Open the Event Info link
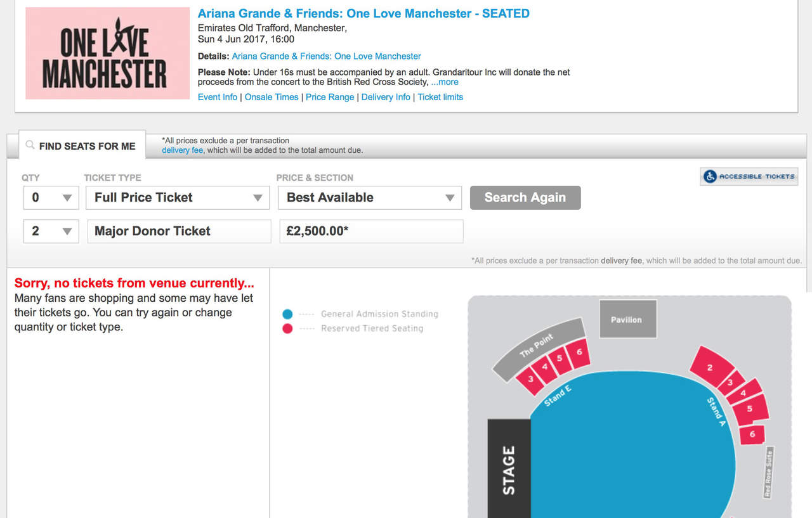 pos(218,97)
